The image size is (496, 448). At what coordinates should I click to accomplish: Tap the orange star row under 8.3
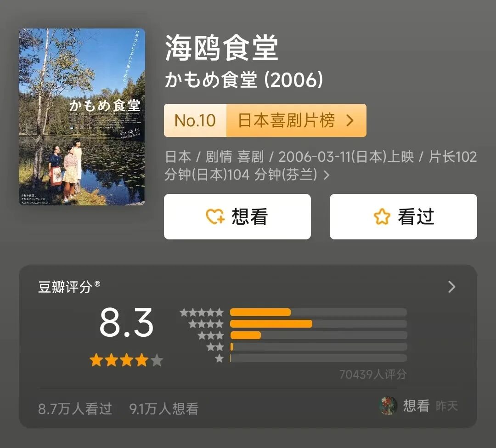126,360
